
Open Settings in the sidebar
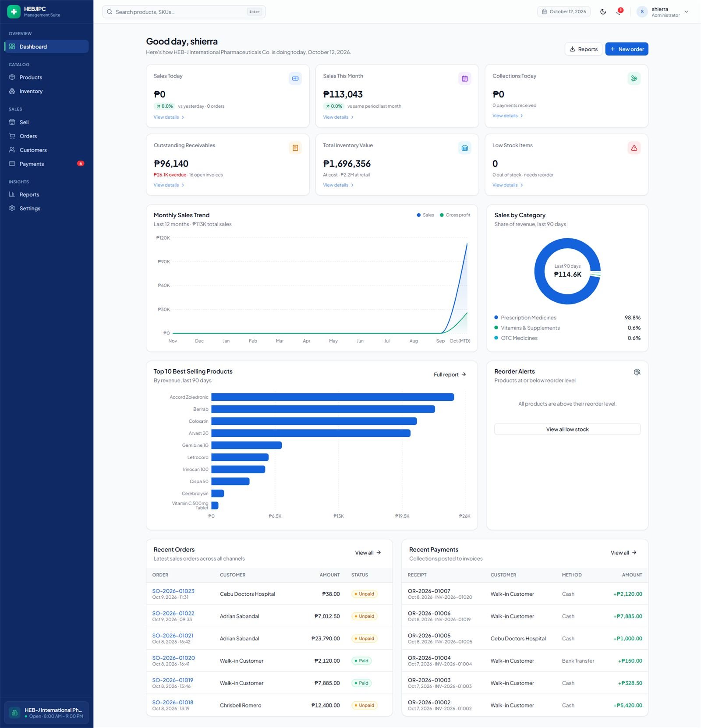[46, 209]
